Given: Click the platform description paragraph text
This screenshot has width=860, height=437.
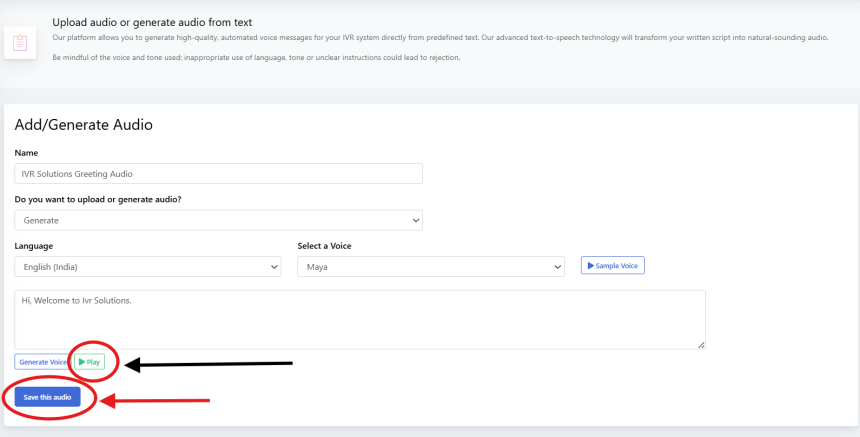Looking at the screenshot, I should coord(440,38).
